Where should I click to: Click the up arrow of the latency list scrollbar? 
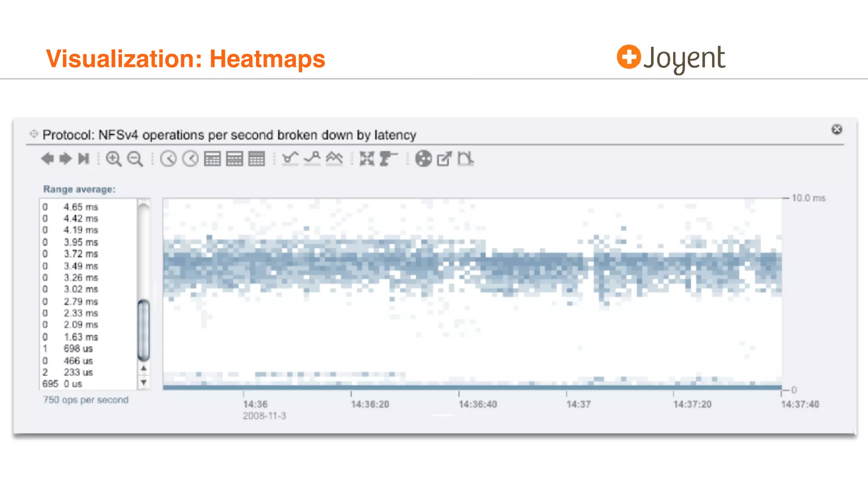pyautogui.click(x=144, y=369)
